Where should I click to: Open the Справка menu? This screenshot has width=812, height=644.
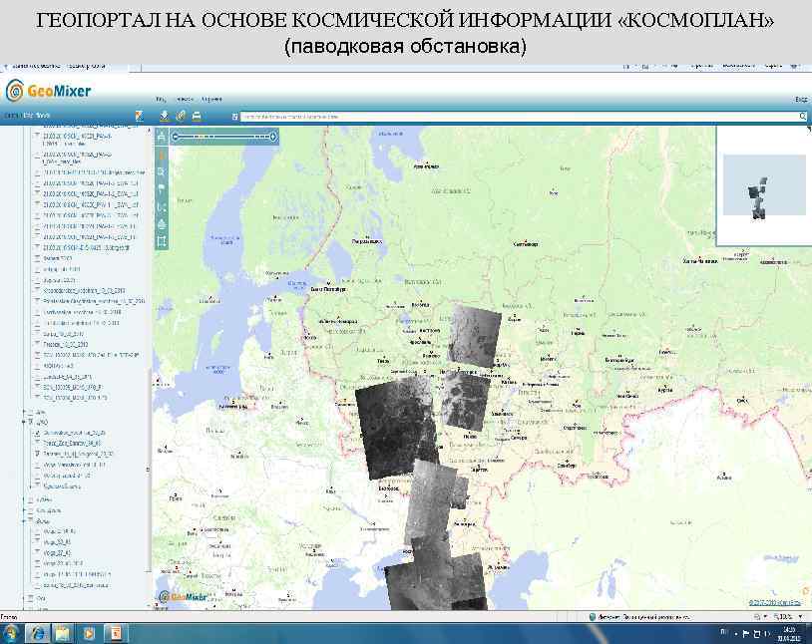(x=211, y=99)
